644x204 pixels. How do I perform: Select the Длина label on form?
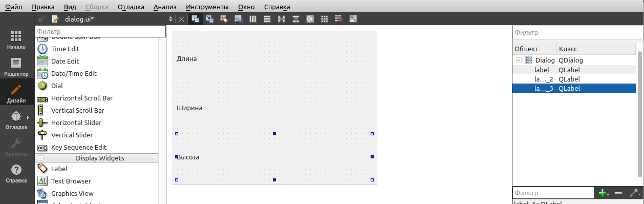coord(187,59)
